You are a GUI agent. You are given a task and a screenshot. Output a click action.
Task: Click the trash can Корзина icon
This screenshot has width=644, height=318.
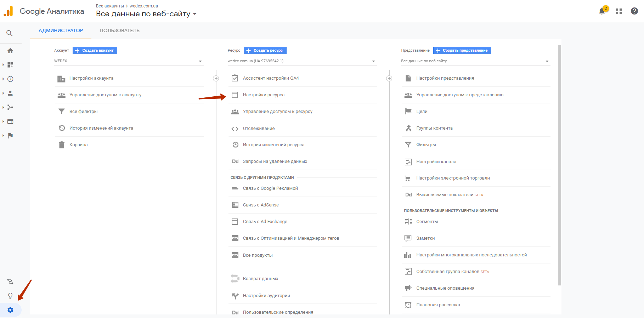click(x=62, y=145)
